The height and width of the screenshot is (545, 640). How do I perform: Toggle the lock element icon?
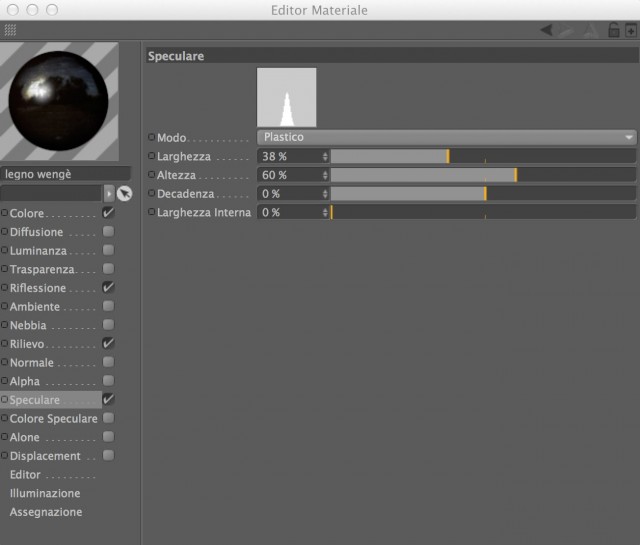coord(613,30)
